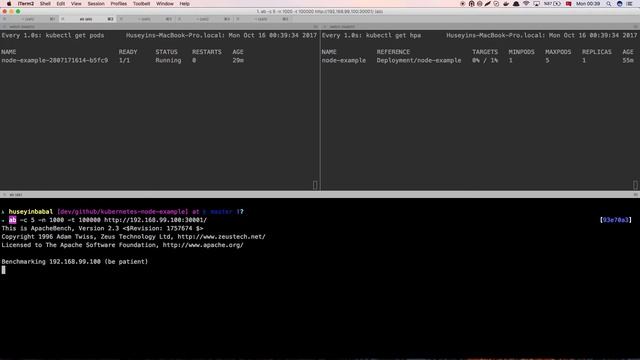The image size is (640, 360).
Task: Switch to the fourth terminal tab ⌘4
Action: click(204, 19)
